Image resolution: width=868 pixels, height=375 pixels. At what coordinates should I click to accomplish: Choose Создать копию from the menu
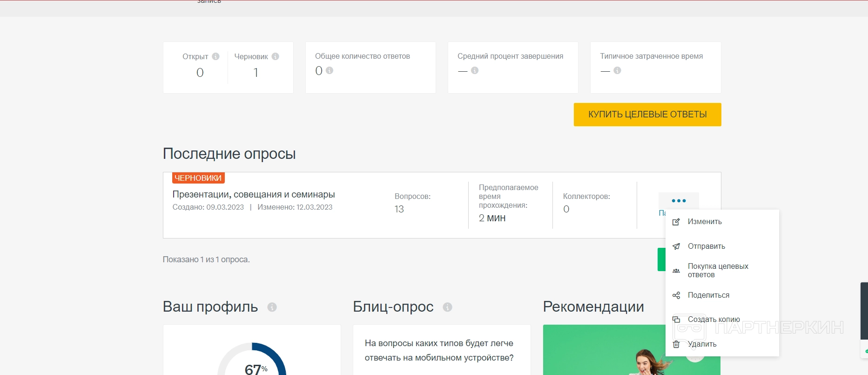click(713, 320)
